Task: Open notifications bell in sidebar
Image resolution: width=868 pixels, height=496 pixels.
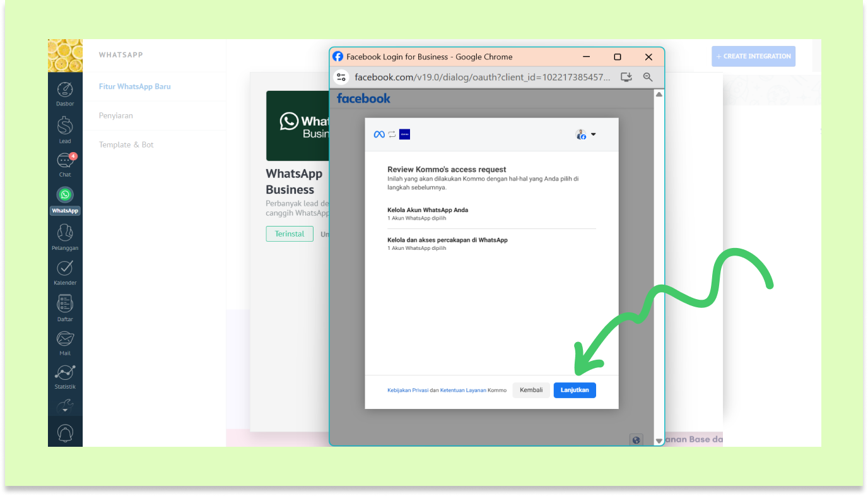Action: click(65, 433)
